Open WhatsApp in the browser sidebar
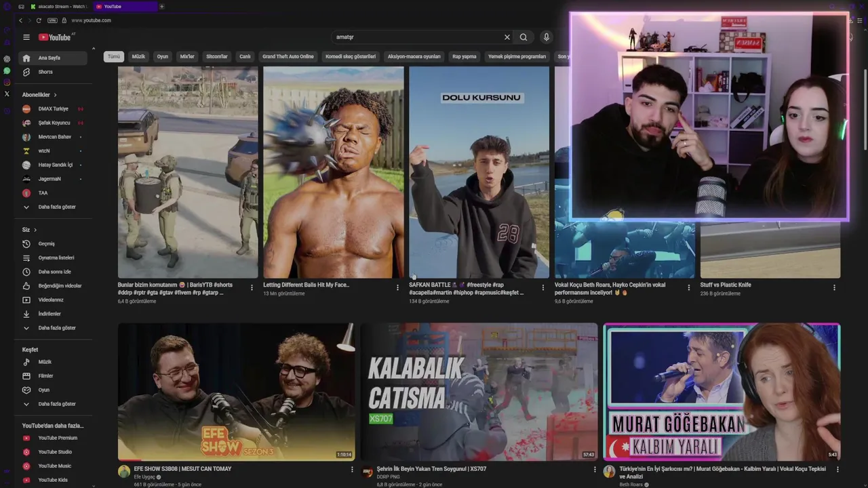The width and height of the screenshot is (868, 488). pos(7,70)
